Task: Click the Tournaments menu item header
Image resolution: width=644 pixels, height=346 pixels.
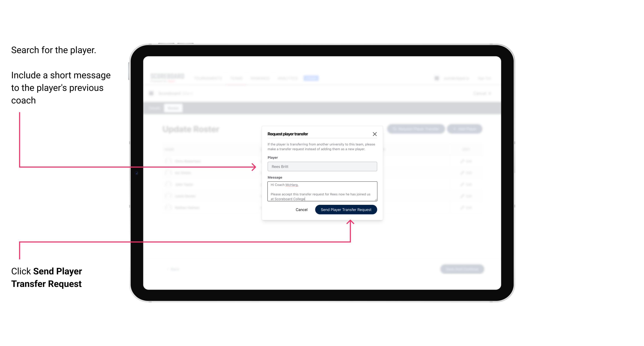Action: click(209, 78)
